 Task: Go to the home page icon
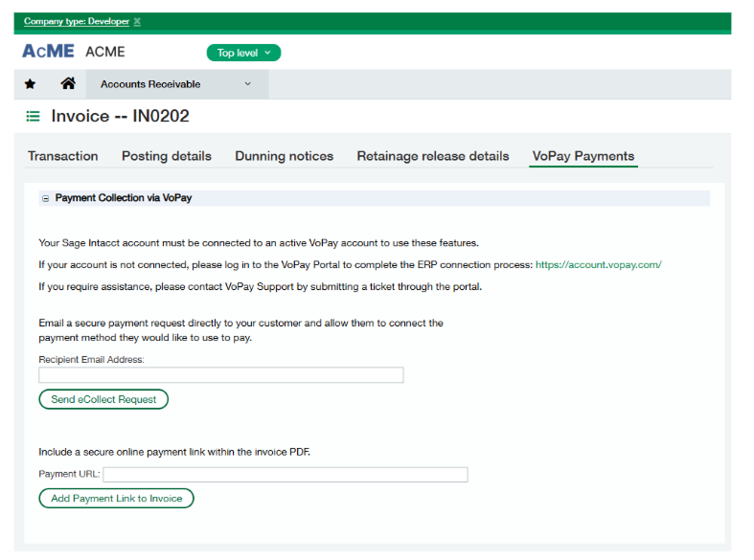tap(68, 84)
